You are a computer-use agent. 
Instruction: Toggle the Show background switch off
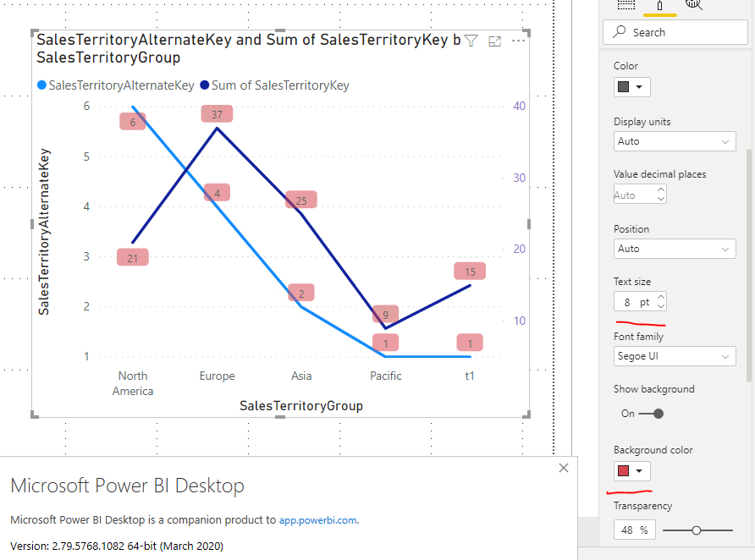(x=651, y=414)
